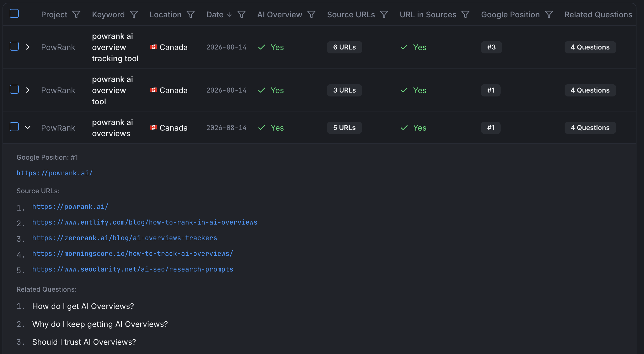Open the Keyword column filter icon
This screenshot has width=644, height=354.
[134, 15]
